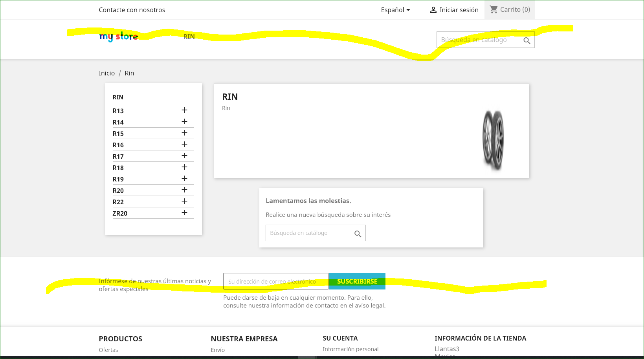The height and width of the screenshot is (359, 644).
Task: Click the INFORMACIÓN DE LA TIENDA heading
Action: pos(480,338)
